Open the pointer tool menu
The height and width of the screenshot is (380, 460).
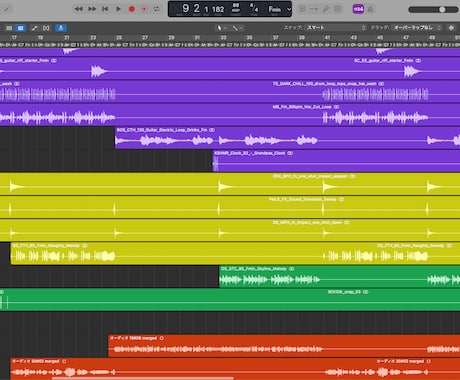[x=222, y=28]
